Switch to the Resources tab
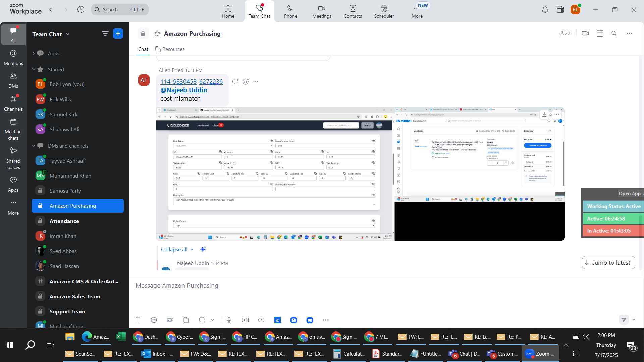Viewport: 644px width, 362px height. point(170,49)
